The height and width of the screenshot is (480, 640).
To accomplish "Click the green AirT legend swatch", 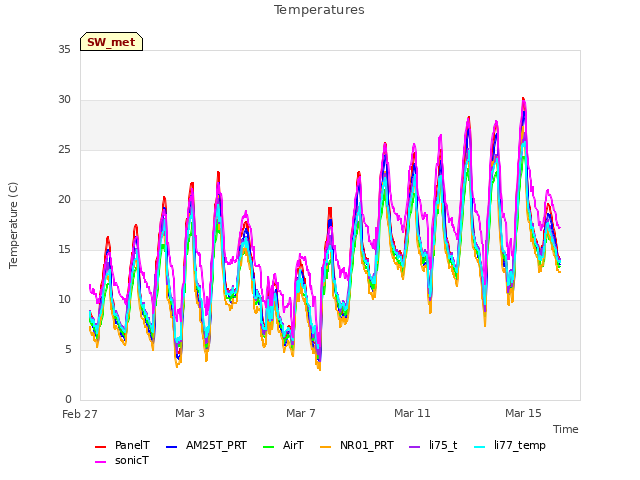I will (269, 447).
